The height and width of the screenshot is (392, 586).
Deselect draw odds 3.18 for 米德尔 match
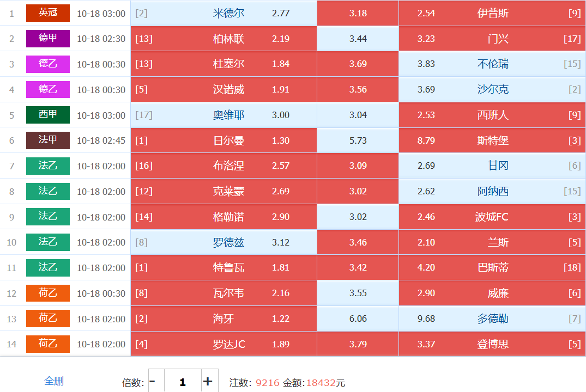[x=358, y=13]
